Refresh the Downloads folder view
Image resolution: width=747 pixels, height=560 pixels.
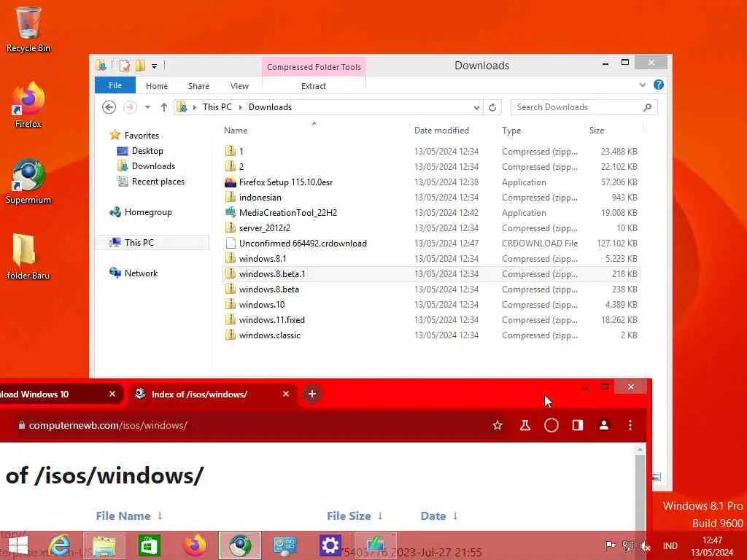pyautogui.click(x=492, y=107)
